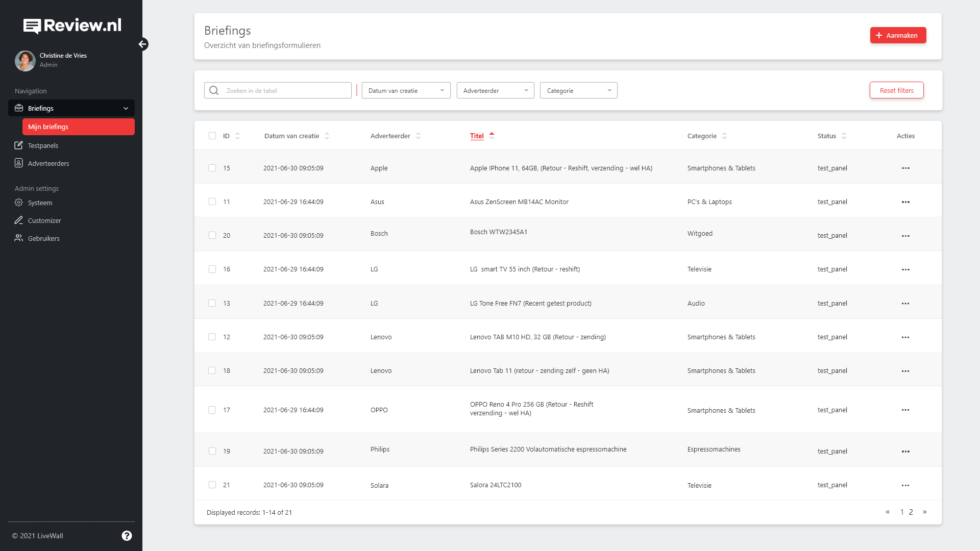Click the Review.nl logo
The height and width of the screenshot is (551, 980).
point(72,26)
